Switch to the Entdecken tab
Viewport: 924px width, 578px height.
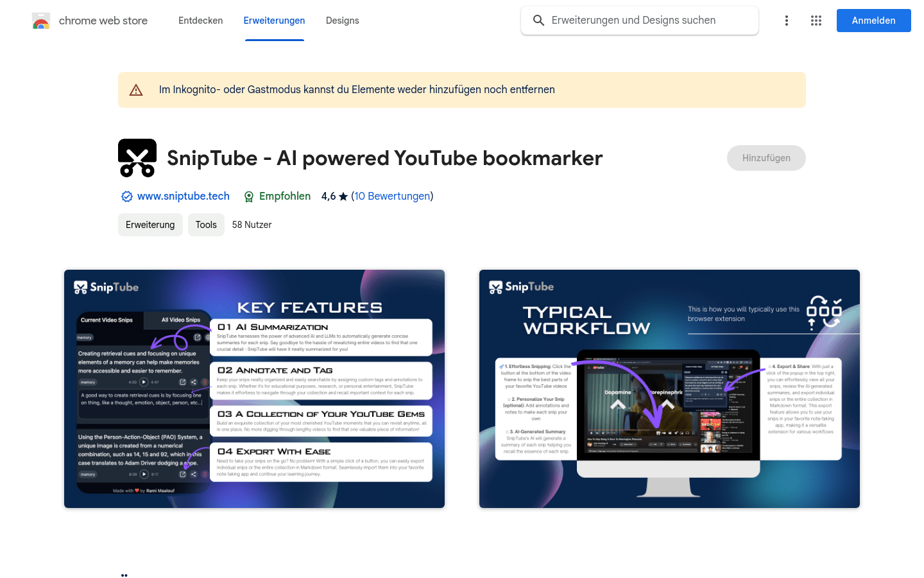click(201, 21)
